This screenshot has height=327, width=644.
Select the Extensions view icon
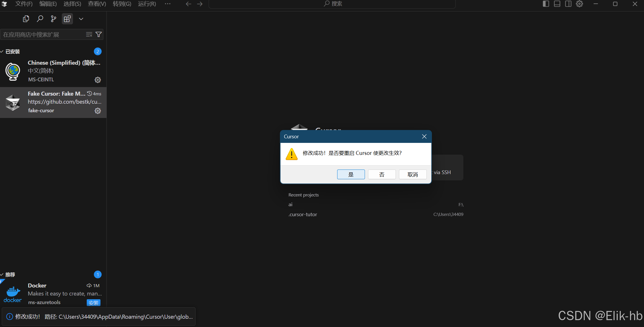(x=67, y=19)
